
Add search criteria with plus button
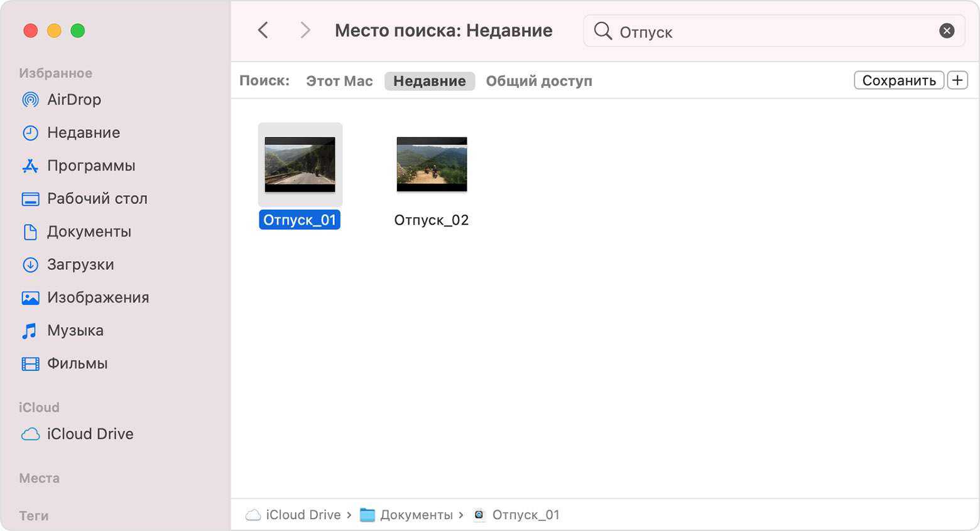957,80
